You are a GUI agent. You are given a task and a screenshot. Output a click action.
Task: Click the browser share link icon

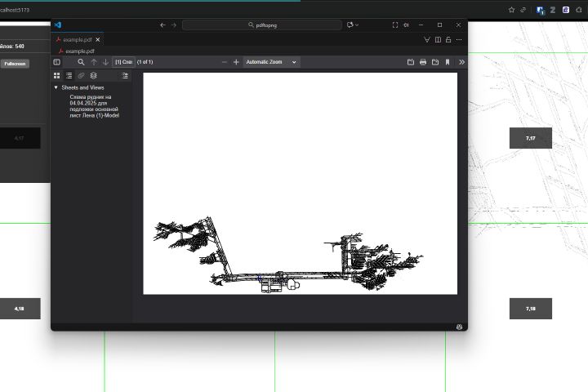pos(523,10)
